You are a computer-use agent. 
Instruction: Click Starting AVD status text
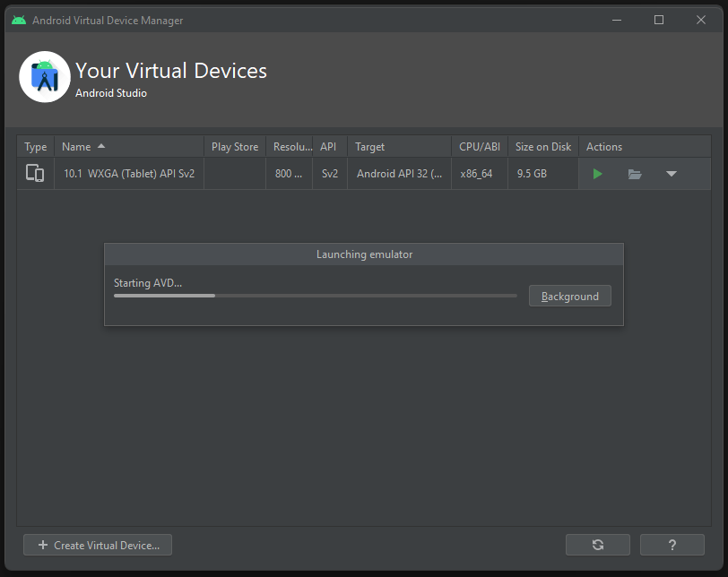(x=148, y=283)
